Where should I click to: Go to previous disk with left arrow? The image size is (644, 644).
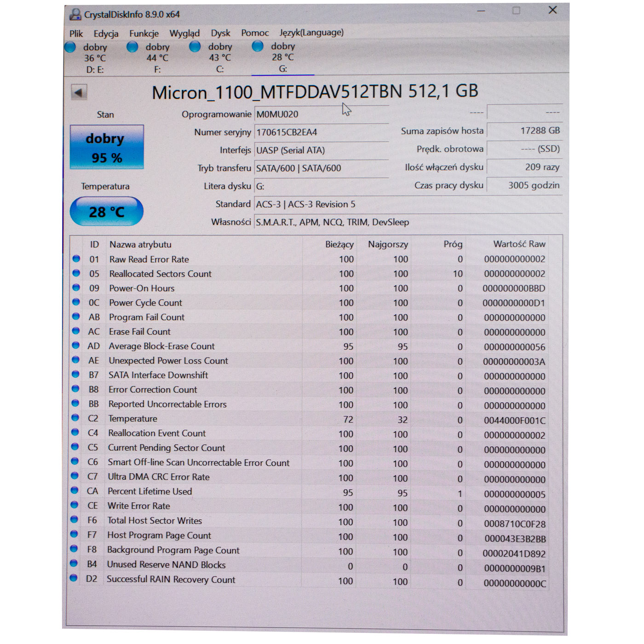pos(79,92)
